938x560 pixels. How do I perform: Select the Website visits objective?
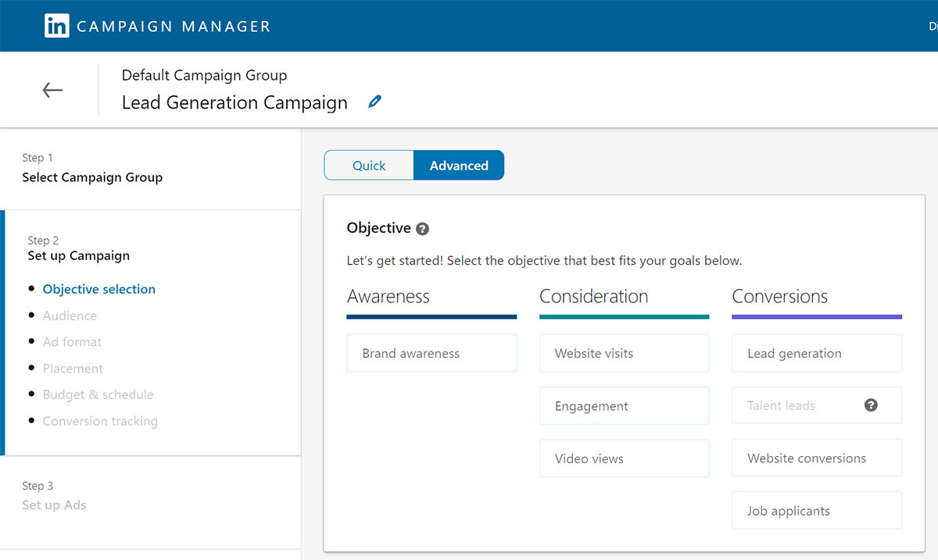(x=623, y=353)
